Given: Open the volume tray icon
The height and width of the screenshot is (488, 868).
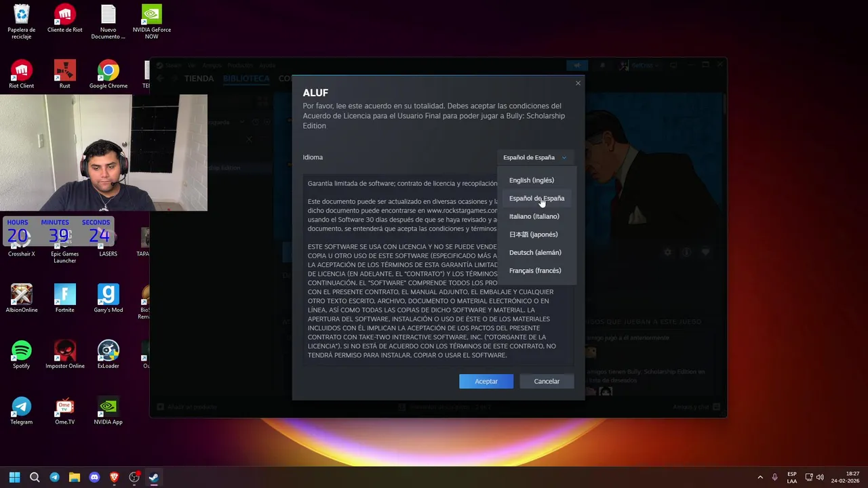Looking at the screenshot, I should tap(821, 477).
